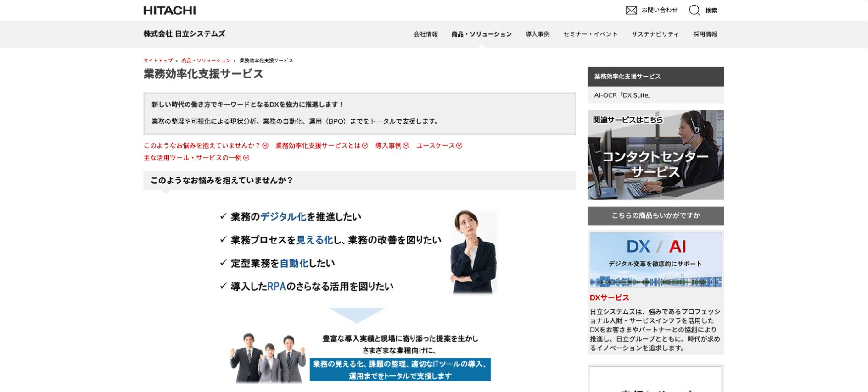
Task: Open 会社情報 menu
Action: [426, 34]
